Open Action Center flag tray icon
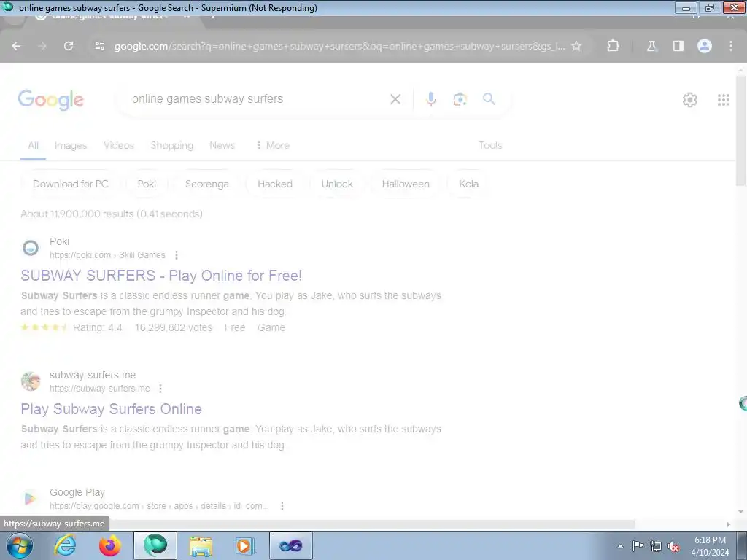This screenshot has height=560, width=747. pos(638,545)
